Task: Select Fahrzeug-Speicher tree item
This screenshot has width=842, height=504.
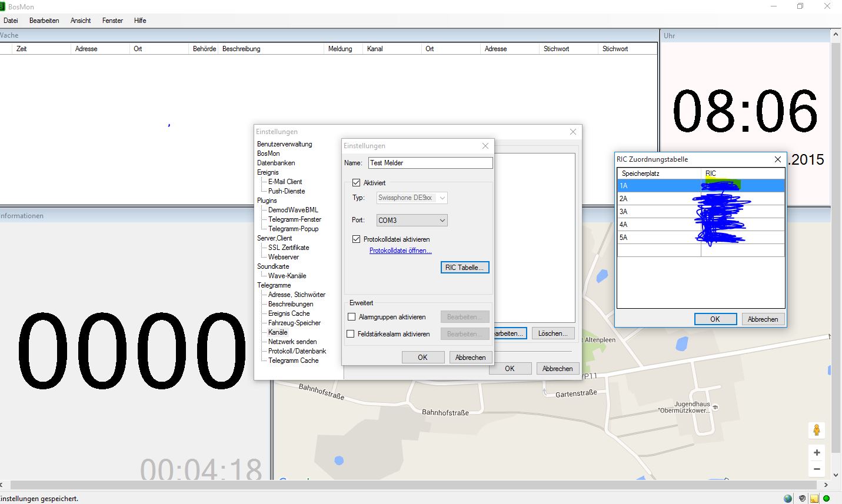Action: point(295,323)
